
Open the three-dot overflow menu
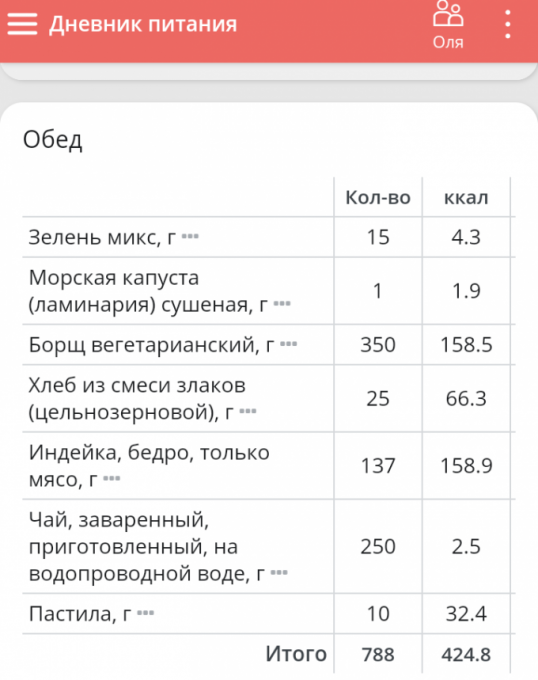(508, 25)
